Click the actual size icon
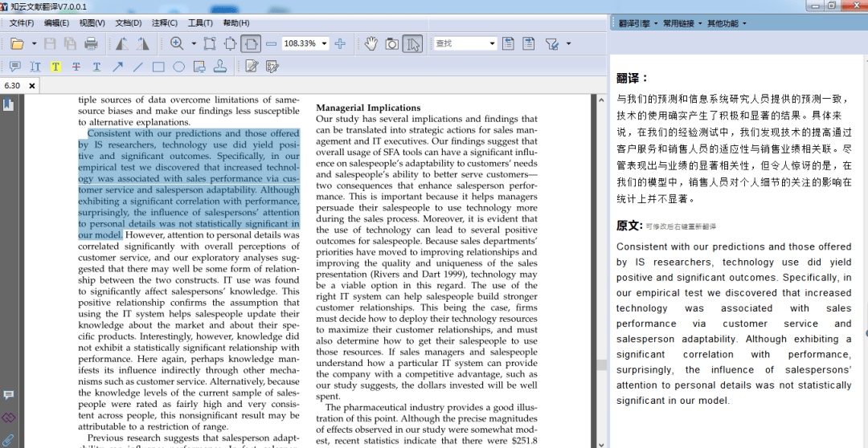868x448 pixels. 210,43
